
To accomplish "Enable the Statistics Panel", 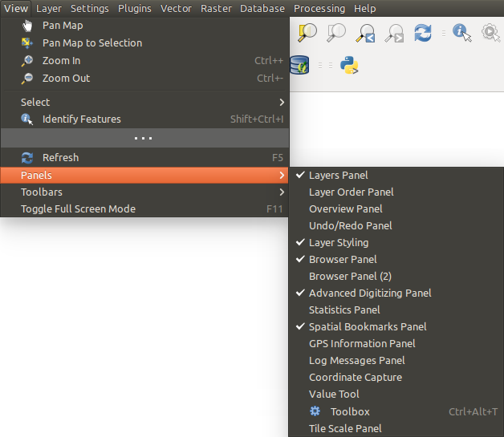I will 344,310.
